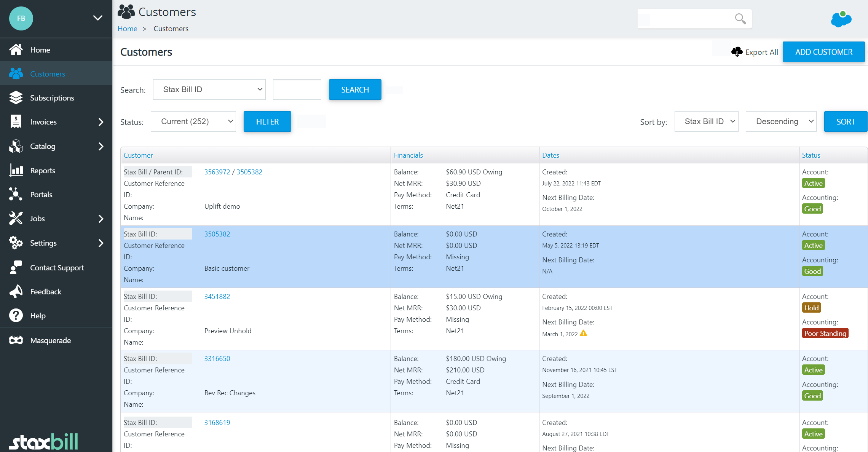Click the Portals network icon

point(16,194)
